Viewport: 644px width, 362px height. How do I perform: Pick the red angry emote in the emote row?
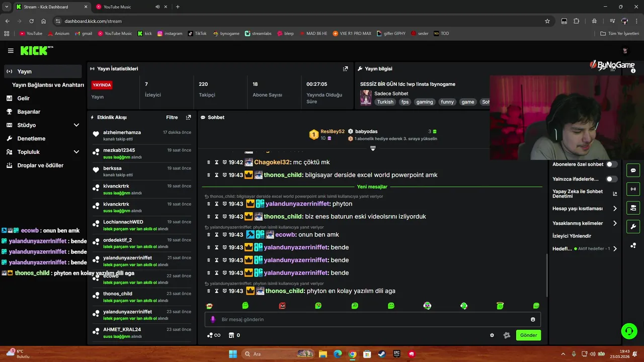tap(282, 306)
